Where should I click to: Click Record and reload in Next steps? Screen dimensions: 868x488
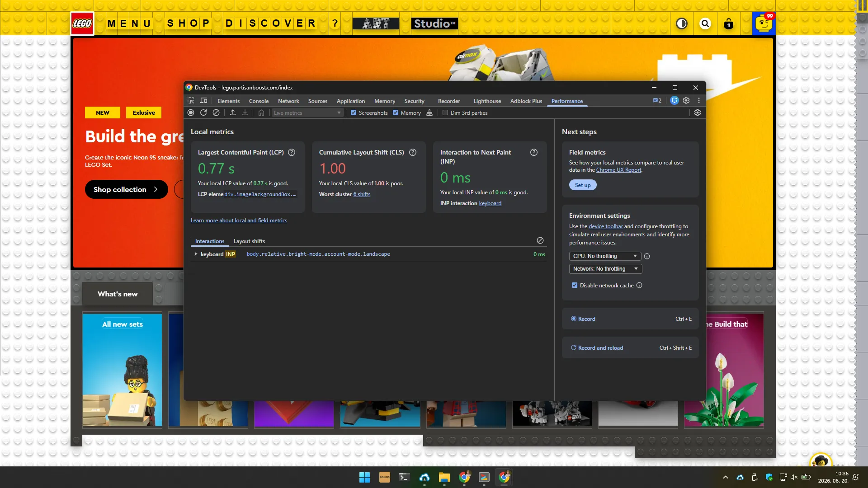tap(630, 347)
